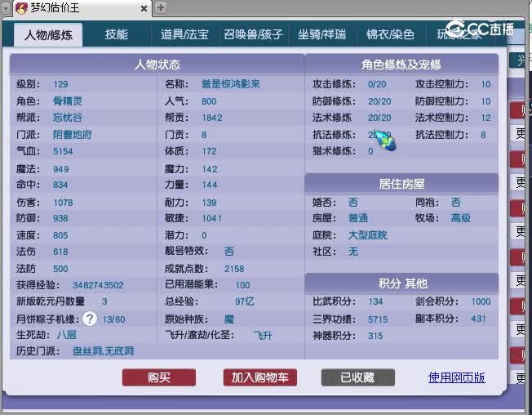Image resolution: width=532 pixels, height=415 pixels.
Task: Switch to the 召唤兽/孩子 tab
Action: point(253,34)
